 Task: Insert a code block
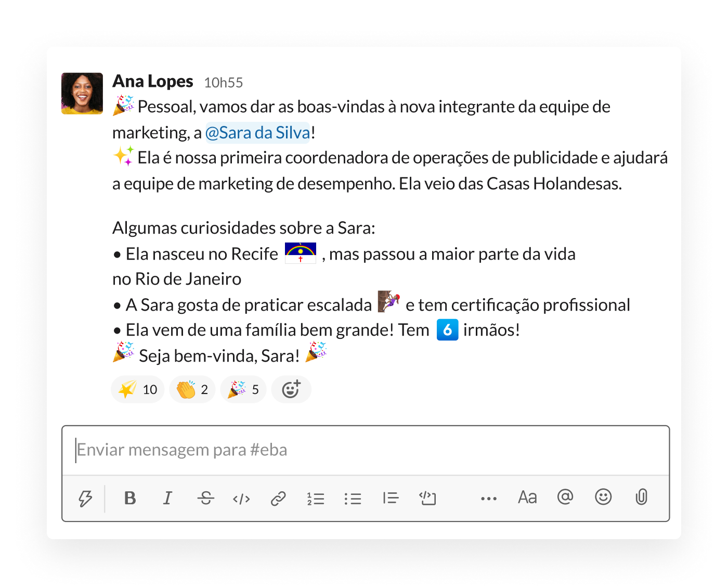[x=427, y=499]
